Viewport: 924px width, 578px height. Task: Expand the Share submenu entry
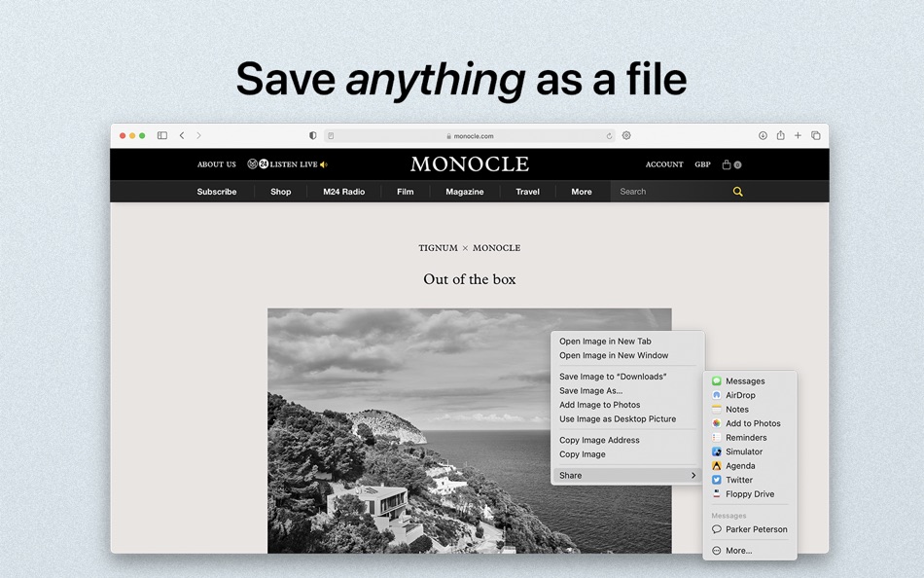pos(627,476)
